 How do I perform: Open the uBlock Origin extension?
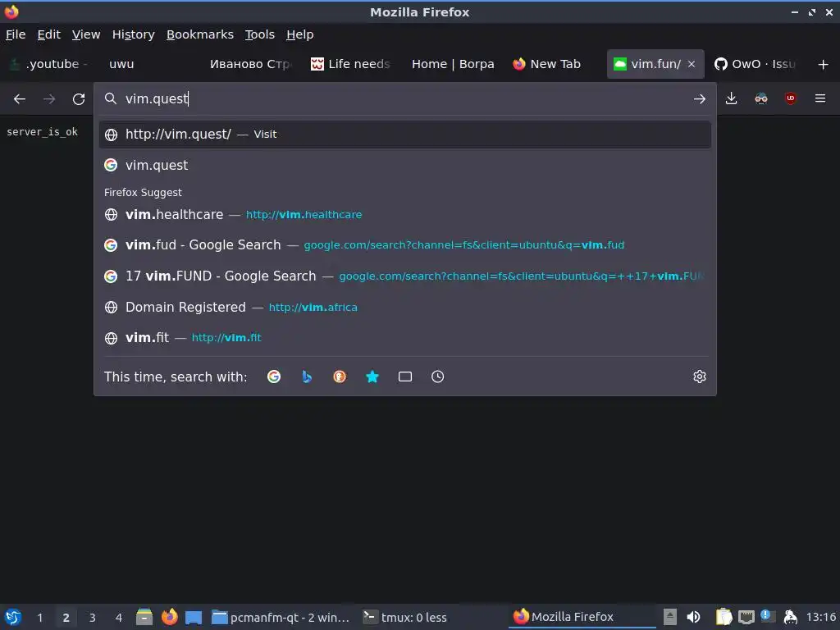(790, 98)
